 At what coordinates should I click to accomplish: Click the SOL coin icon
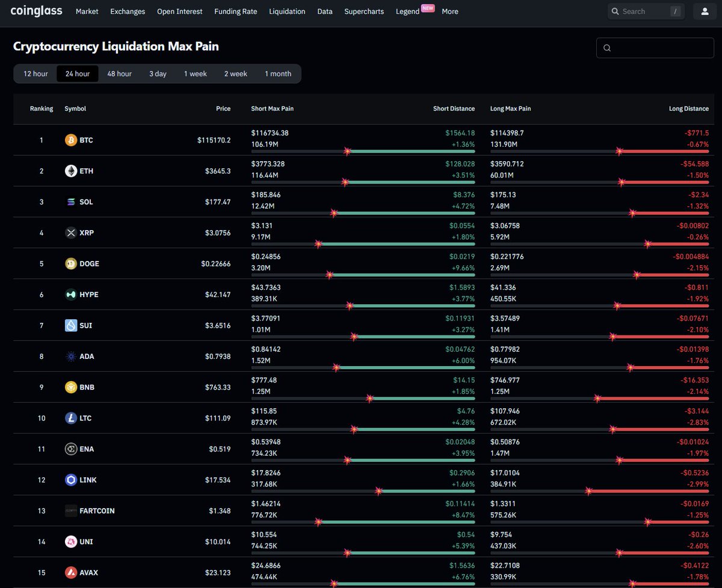[x=71, y=202]
